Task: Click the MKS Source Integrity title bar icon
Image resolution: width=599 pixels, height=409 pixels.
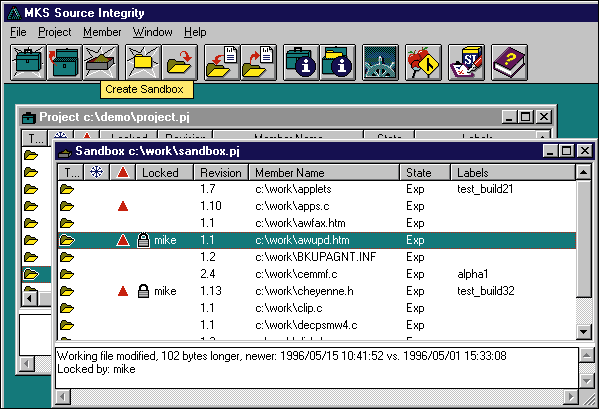Action: (15, 13)
